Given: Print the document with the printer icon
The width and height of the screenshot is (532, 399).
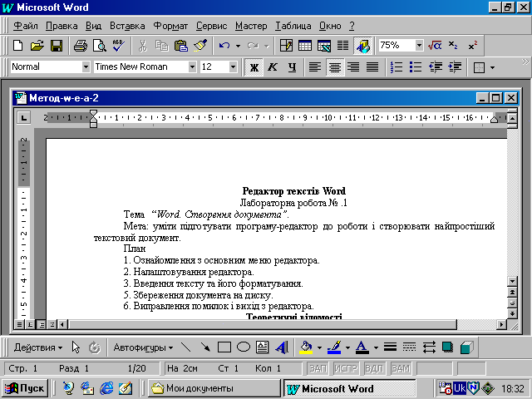Looking at the screenshot, I should click(81, 46).
